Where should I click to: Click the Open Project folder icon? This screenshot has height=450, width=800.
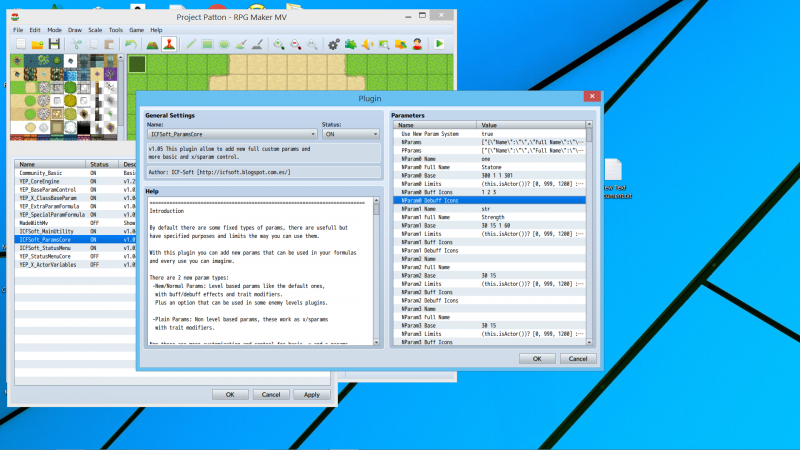(x=37, y=44)
